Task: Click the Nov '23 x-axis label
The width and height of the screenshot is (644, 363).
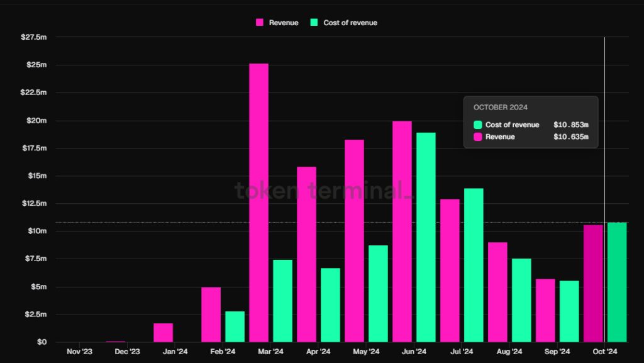Action: pyautogui.click(x=79, y=352)
